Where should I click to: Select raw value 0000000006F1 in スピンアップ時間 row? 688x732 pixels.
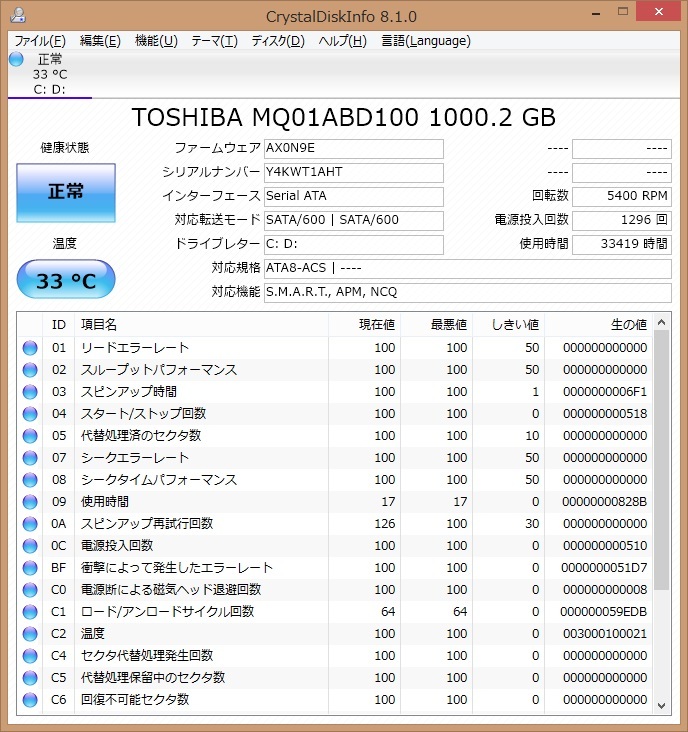pos(605,392)
